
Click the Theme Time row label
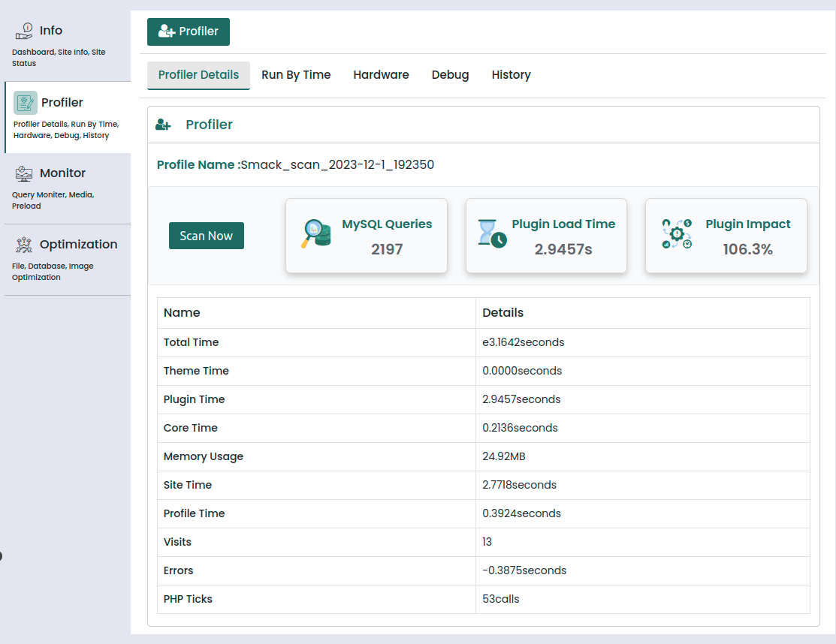[196, 371]
